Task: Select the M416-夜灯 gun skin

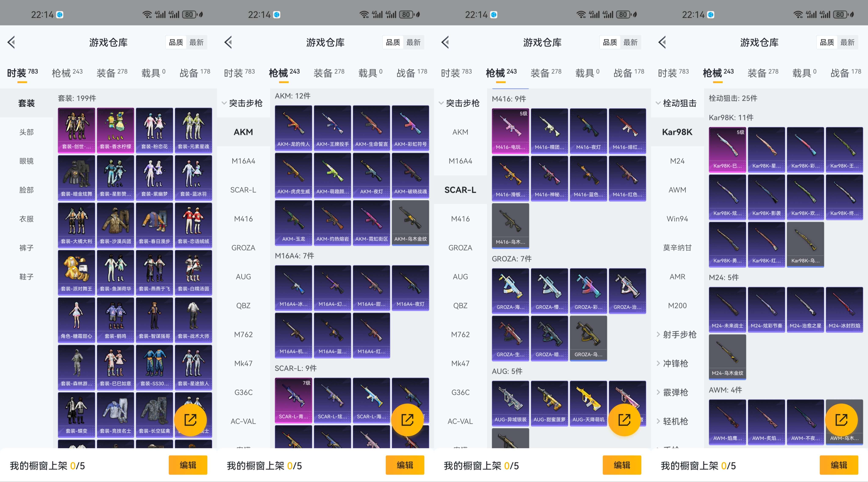Action: pos(588,131)
